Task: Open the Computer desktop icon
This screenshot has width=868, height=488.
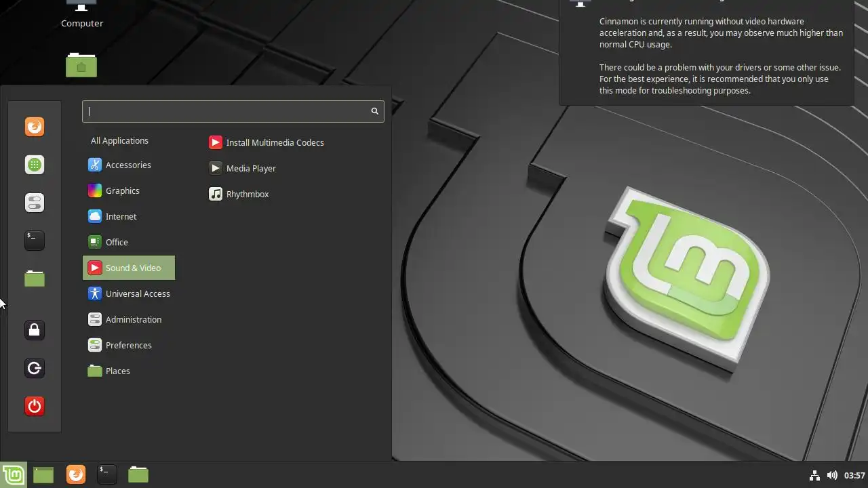Action: coord(82,14)
